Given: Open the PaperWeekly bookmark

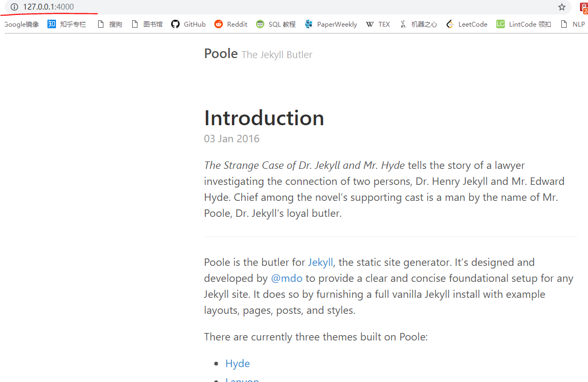Looking at the screenshot, I should [331, 25].
